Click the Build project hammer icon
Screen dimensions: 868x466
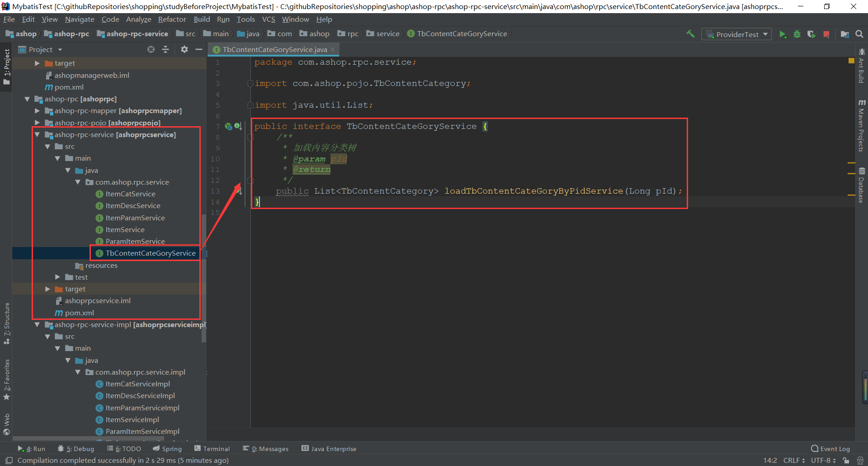click(x=690, y=34)
